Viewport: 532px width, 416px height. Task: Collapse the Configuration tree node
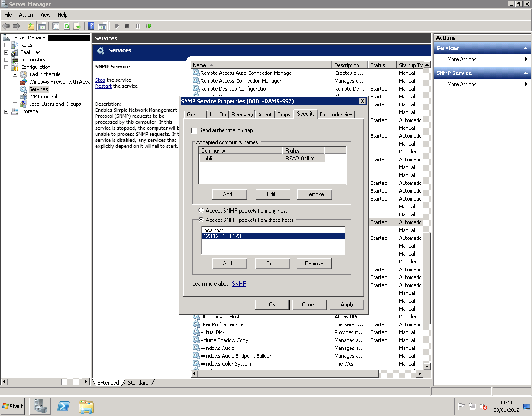pyautogui.click(x=6, y=67)
